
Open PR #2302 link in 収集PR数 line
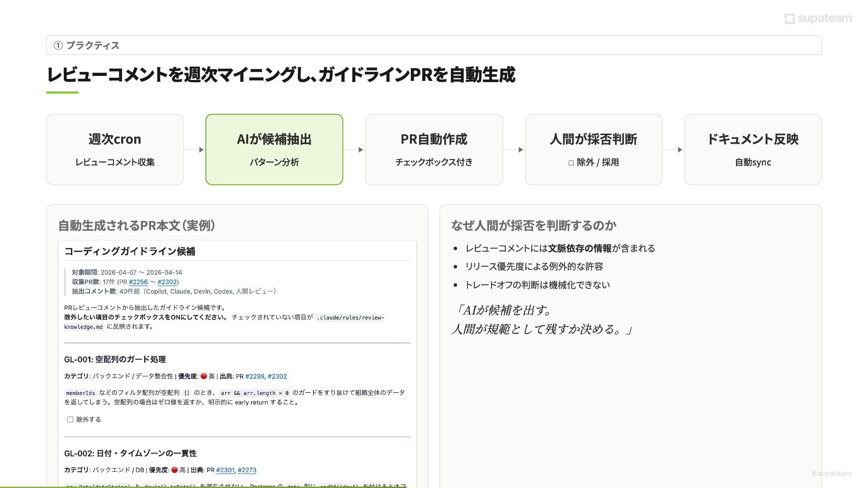(x=167, y=282)
